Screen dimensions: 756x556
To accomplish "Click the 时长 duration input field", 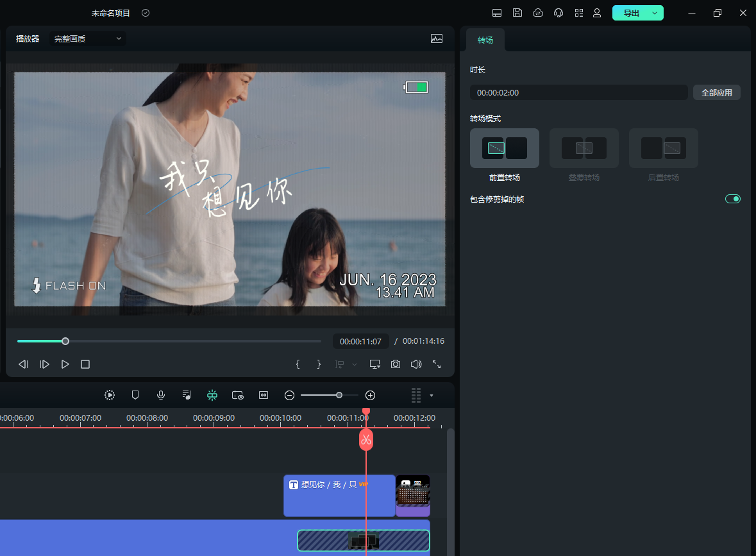I will point(578,92).
